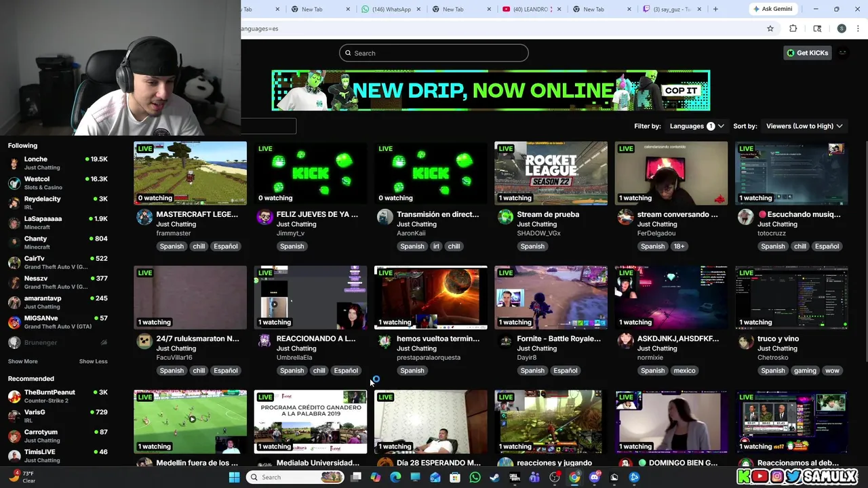Open the MASTERCRAFT LEGE... stream thumbnail

tap(191, 173)
